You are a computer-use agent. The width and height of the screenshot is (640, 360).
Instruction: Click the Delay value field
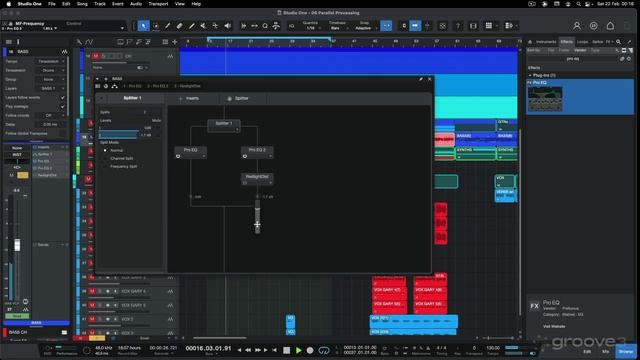pyautogui.click(x=51, y=124)
